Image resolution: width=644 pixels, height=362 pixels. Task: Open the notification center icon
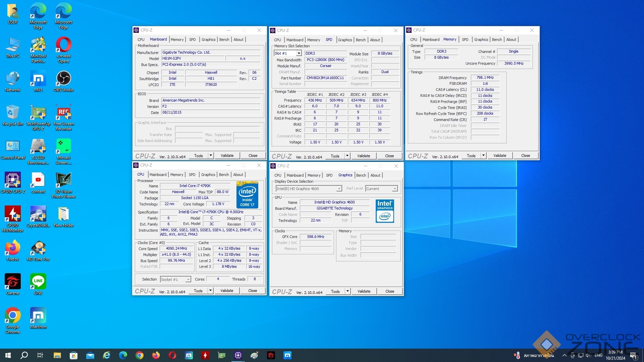(633, 355)
